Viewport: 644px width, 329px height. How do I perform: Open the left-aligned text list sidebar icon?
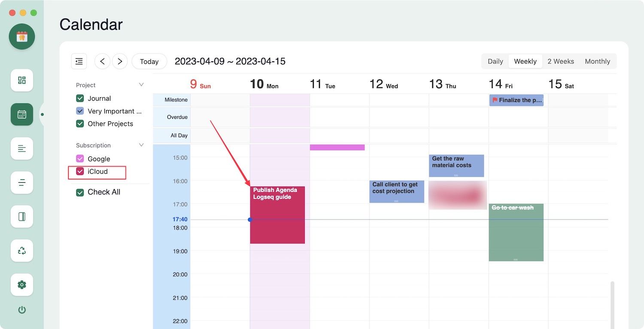pos(22,148)
